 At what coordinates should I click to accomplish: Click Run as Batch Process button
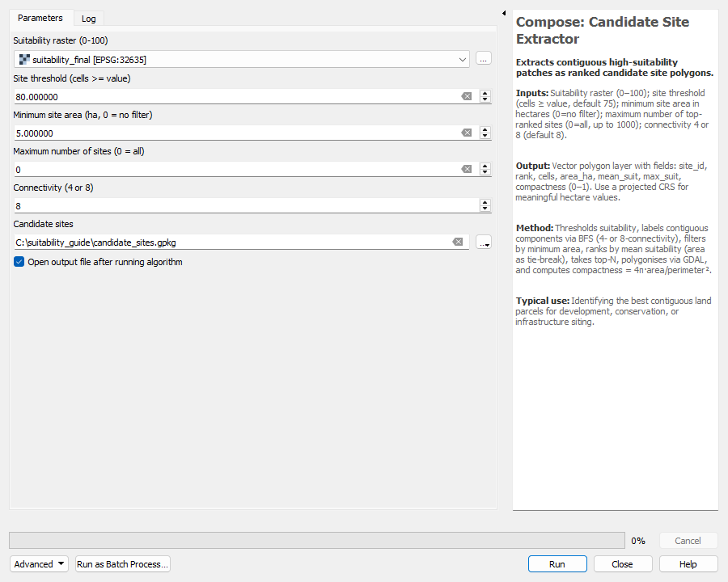tap(123, 564)
